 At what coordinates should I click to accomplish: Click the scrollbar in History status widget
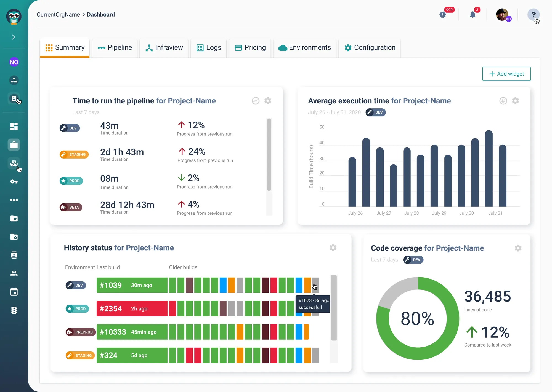click(x=334, y=308)
